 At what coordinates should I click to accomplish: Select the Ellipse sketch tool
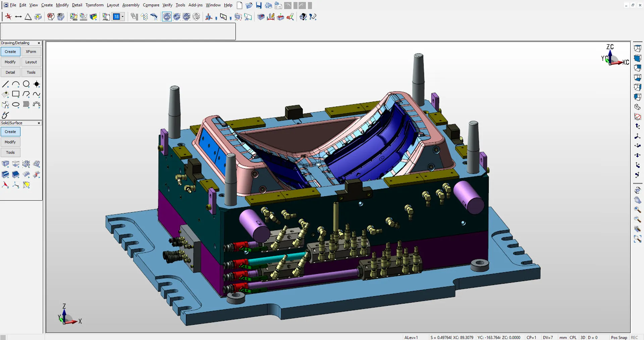[x=16, y=105]
